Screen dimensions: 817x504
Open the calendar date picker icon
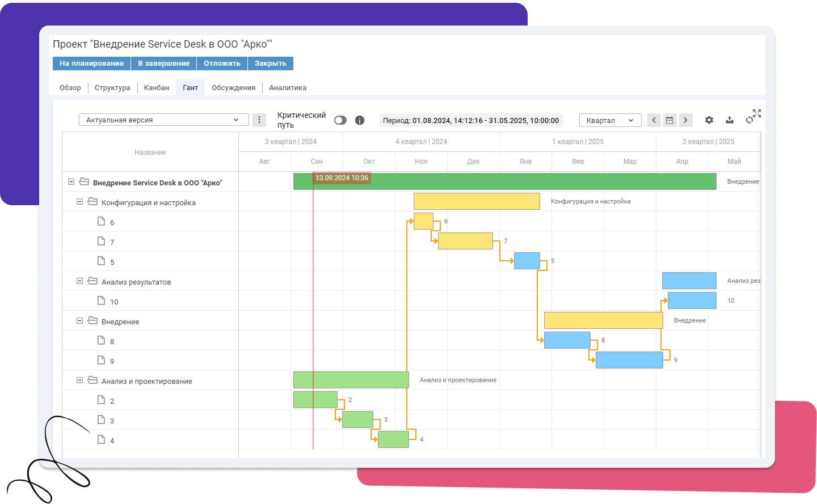[x=669, y=120]
